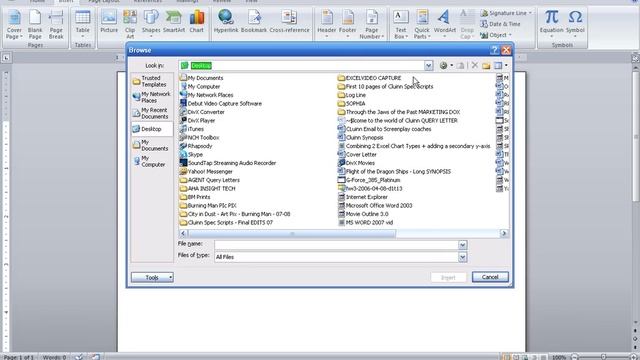Expand the Look in dropdown
The width and height of the screenshot is (640, 360).
(428, 65)
